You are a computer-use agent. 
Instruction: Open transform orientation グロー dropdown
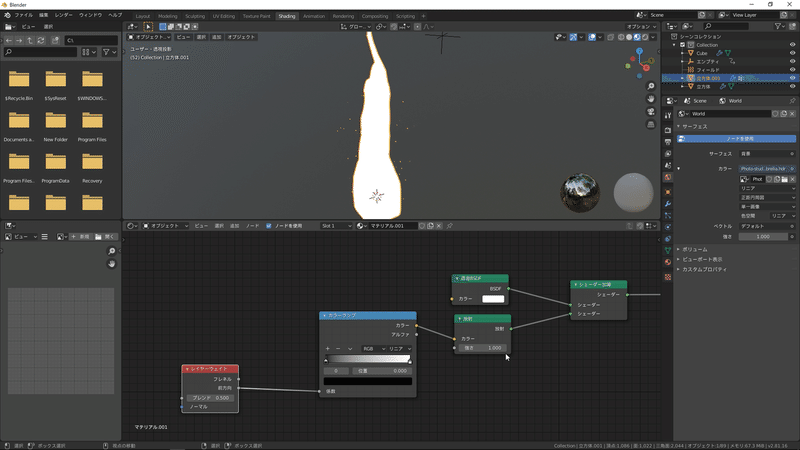point(355,27)
